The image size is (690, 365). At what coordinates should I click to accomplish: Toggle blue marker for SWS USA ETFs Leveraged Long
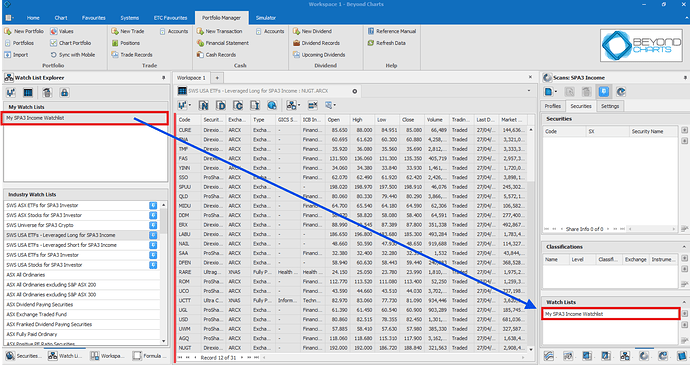tap(153, 235)
